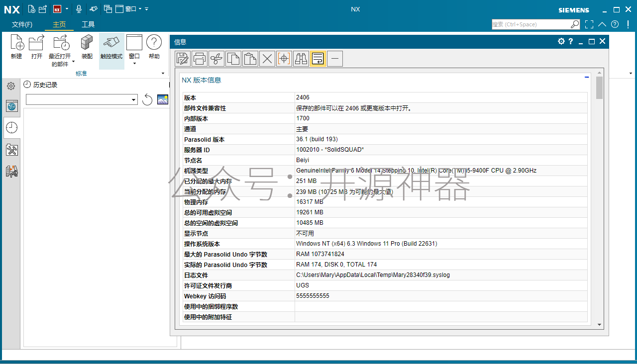Click the 信息 window vertical scrollbar thumb

599,88
